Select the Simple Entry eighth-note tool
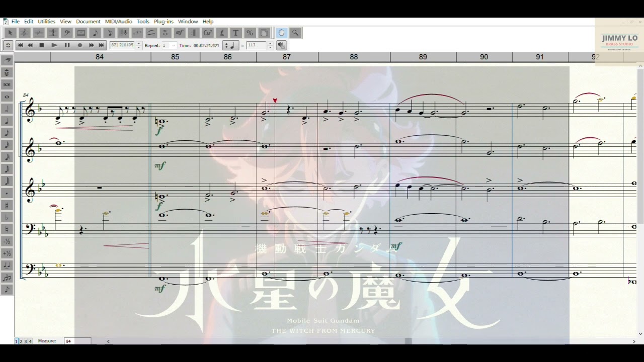Screen dimensions: 644x362 95,33
